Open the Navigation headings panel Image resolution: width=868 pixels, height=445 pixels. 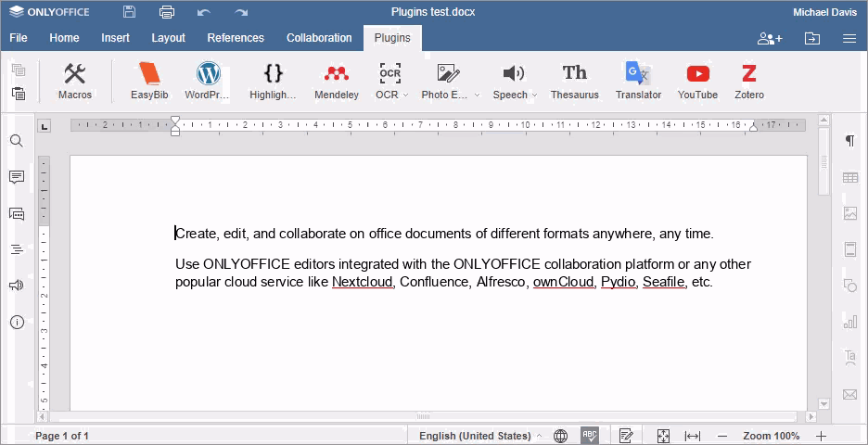pyautogui.click(x=17, y=249)
